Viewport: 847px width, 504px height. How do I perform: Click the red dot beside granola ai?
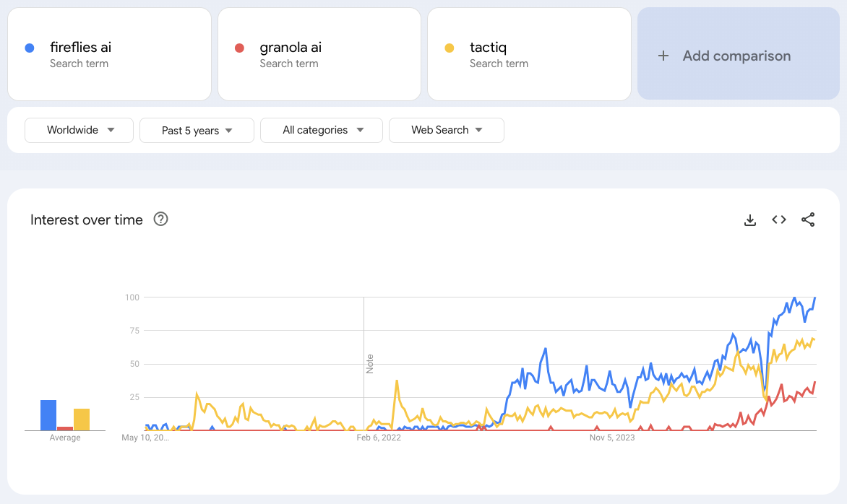point(239,48)
